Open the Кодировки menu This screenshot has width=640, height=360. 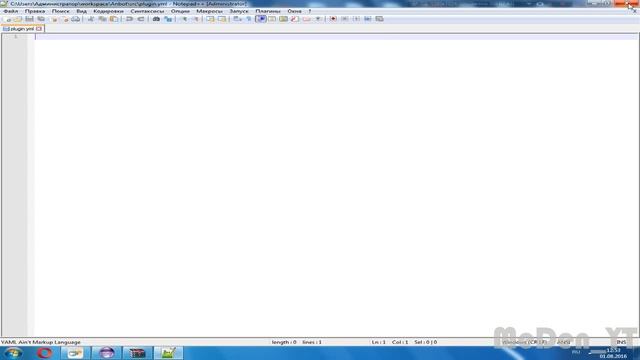point(108,11)
